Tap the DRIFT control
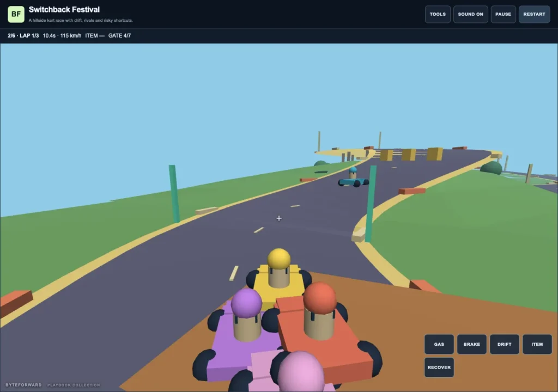This screenshot has height=392, width=558. pyautogui.click(x=504, y=344)
